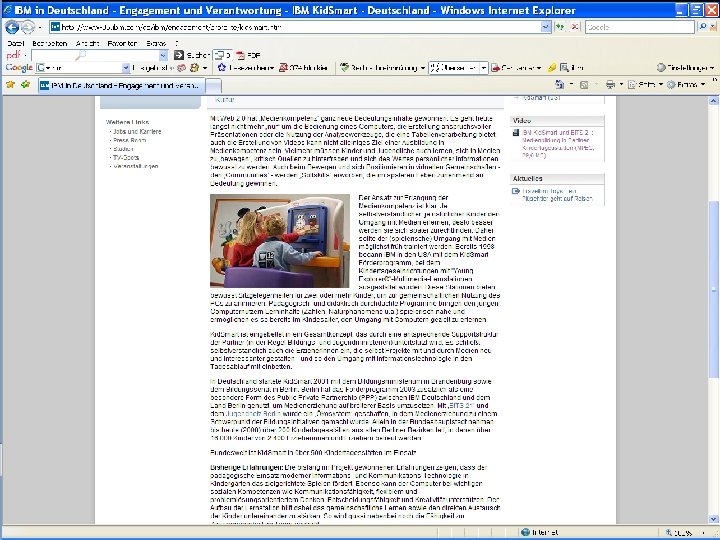The height and width of the screenshot is (540, 720).
Task: Open the ? help menu
Action: coord(177,44)
